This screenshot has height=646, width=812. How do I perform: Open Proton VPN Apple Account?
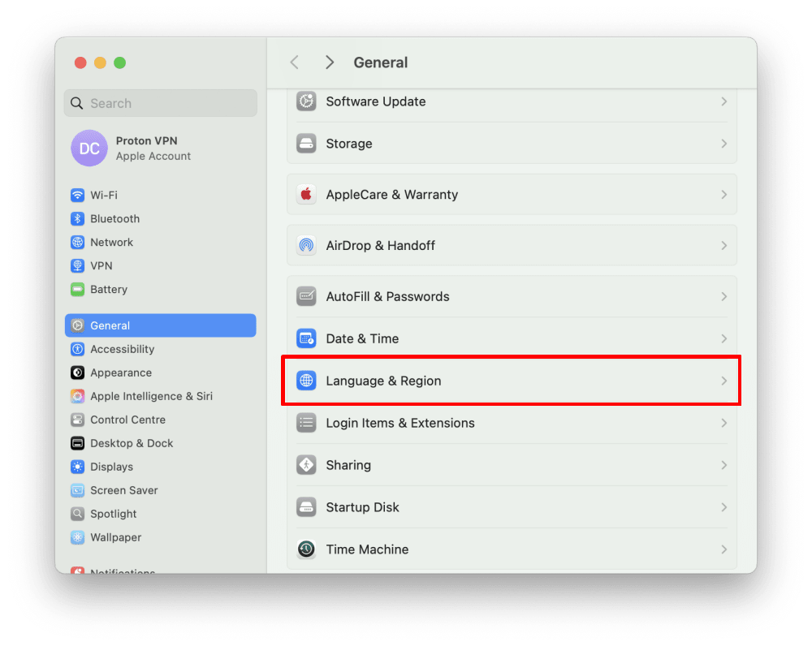click(161, 148)
